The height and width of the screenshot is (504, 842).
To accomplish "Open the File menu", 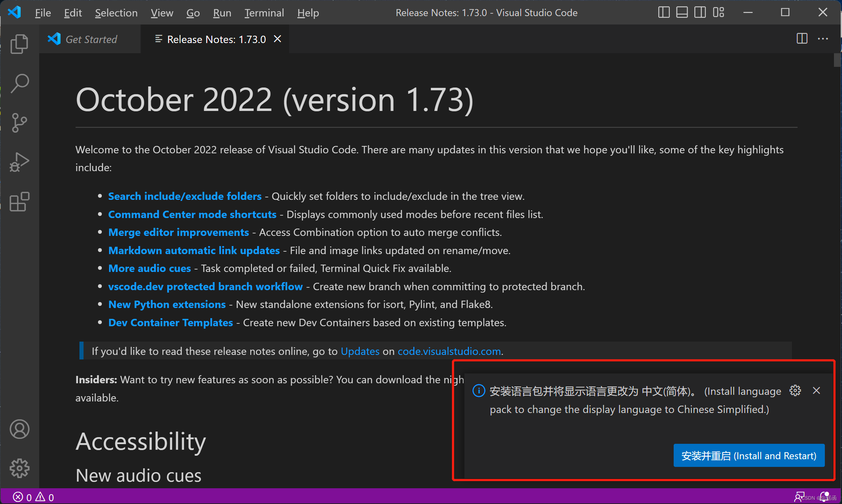I will (x=43, y=13).
